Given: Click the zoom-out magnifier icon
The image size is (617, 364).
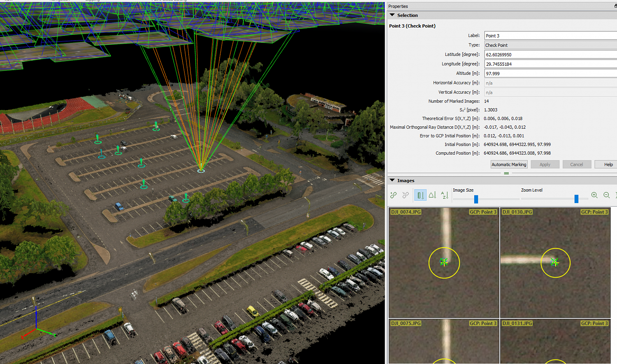Looking at the screenshot, I should pyautogui.click(x=606, y=195).
